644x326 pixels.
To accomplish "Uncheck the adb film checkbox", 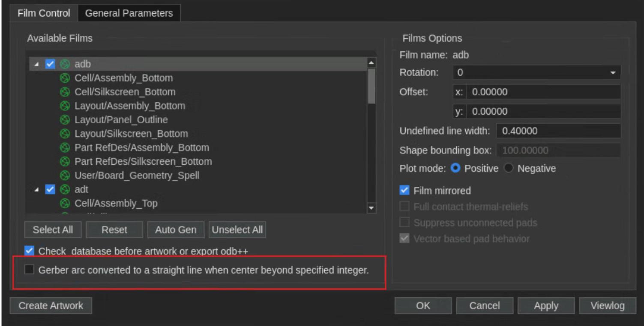I will 51,64.
